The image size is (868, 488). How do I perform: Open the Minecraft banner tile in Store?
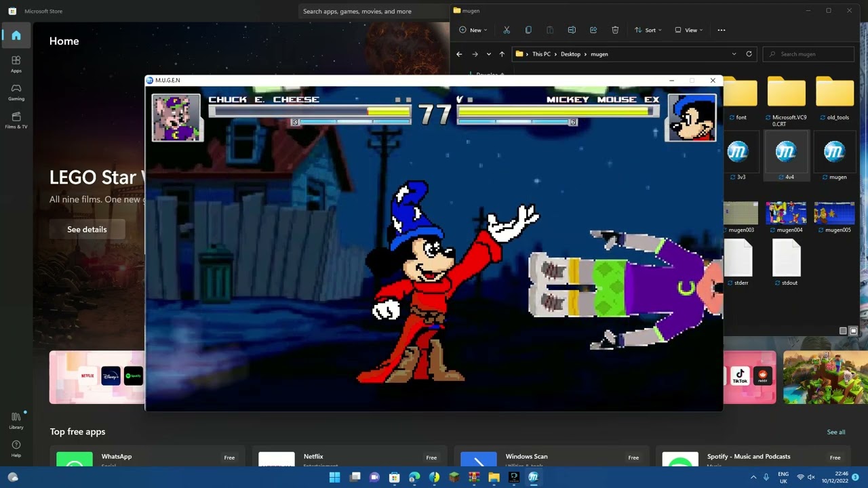[x=825, y=377]
